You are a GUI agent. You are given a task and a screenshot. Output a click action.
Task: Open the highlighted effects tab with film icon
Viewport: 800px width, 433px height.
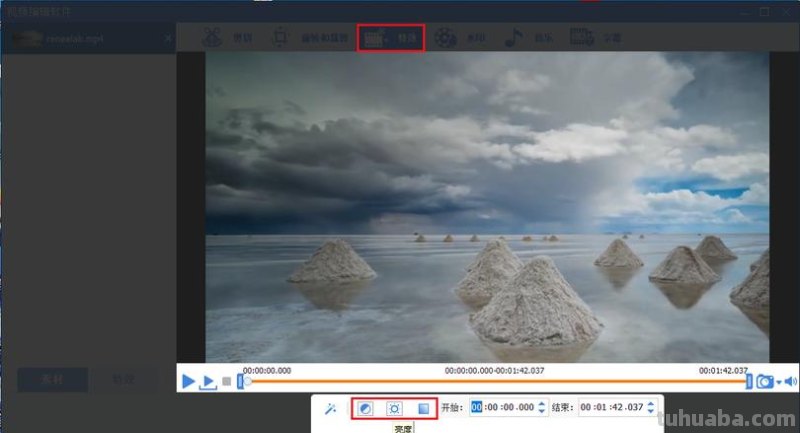tap(392, 39)
